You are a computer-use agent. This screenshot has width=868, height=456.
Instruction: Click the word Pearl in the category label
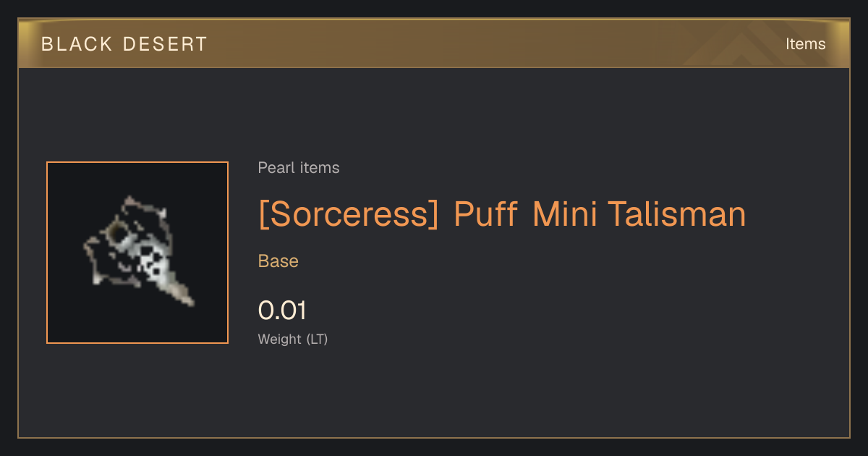click(x=273, y=168)
